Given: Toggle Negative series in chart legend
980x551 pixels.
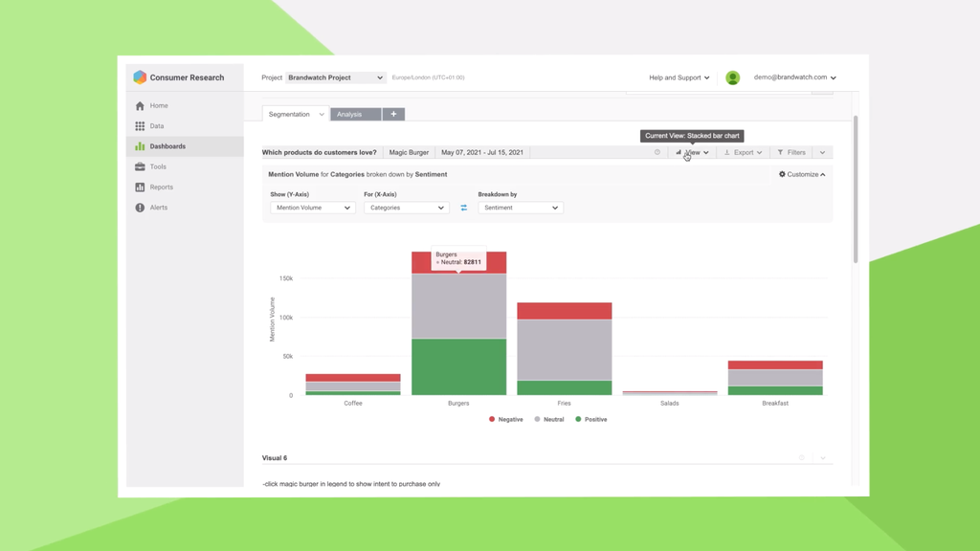Looking at the screenshot, I should (506, 419).
